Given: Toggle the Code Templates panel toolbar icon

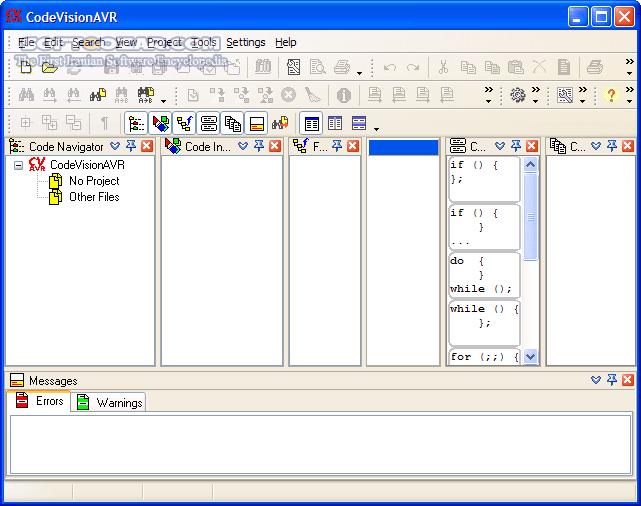Looking at the screenshot, I should click(208, 123).
